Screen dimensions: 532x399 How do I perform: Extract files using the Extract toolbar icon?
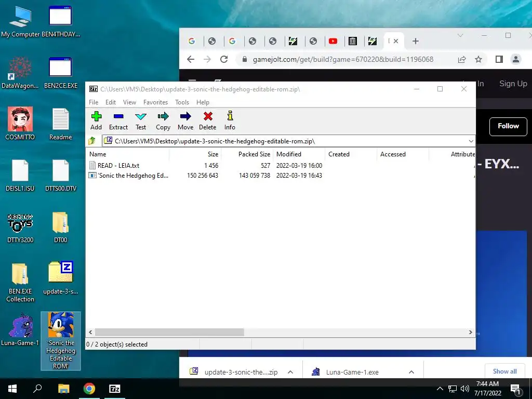118,121
